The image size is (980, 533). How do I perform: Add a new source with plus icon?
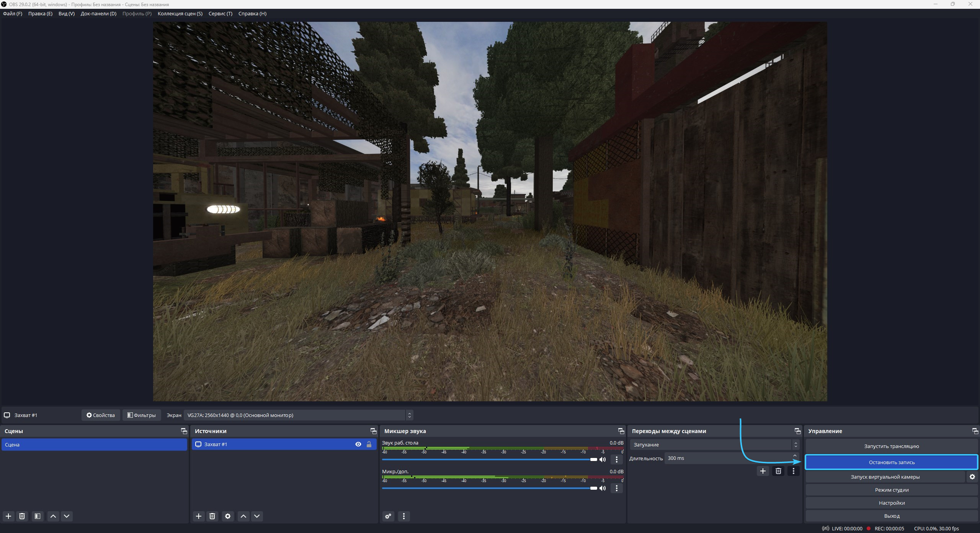click(199, 516)
